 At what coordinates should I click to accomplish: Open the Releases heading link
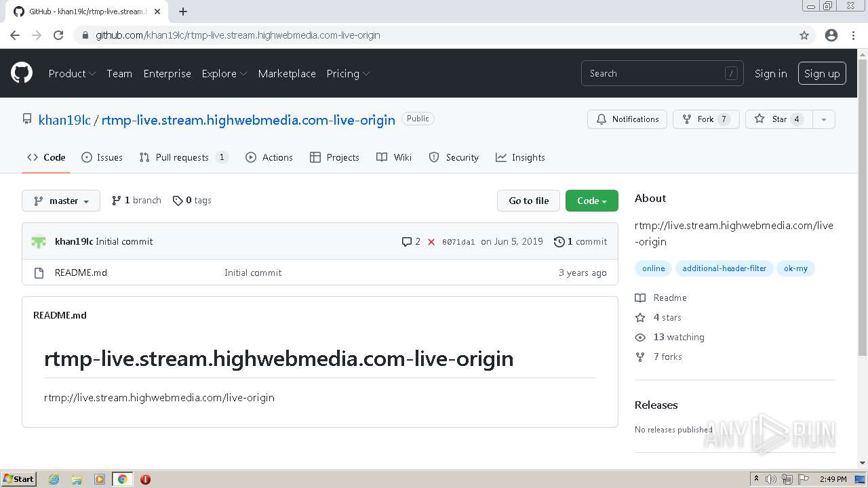pyautogui.click(x=656, y=405)
